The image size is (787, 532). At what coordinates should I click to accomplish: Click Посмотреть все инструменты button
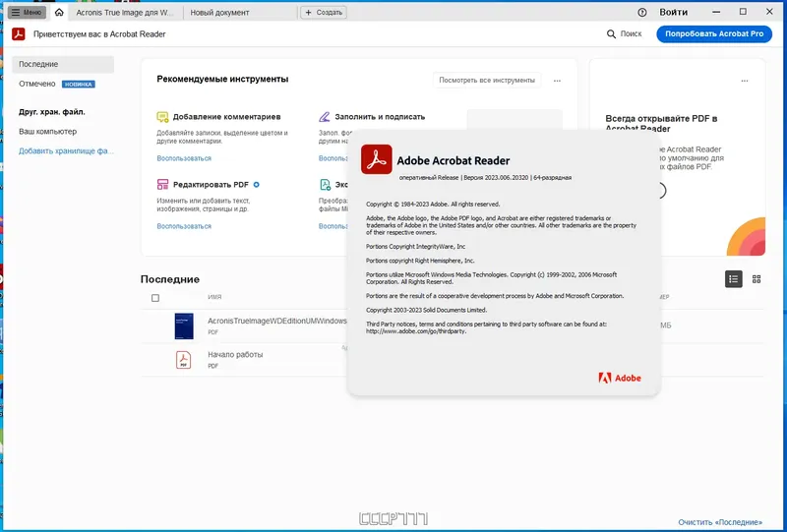coord(487,81)
